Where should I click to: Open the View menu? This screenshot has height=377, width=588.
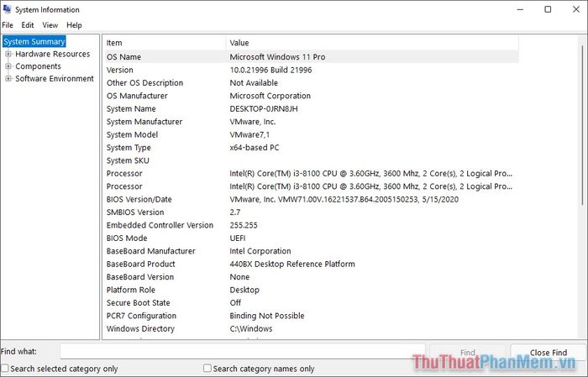point(50,25)
